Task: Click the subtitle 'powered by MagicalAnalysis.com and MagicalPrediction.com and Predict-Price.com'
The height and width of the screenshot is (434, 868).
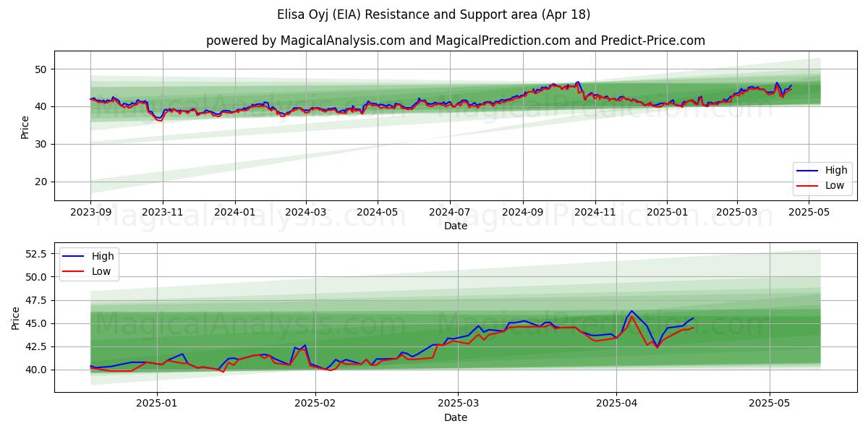Action: (456, 41)
